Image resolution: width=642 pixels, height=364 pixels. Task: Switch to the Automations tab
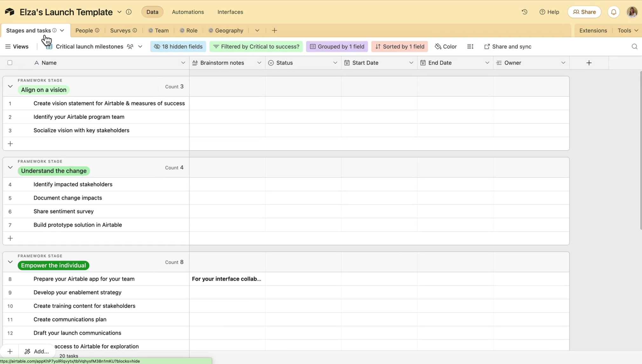pos(188,12)
